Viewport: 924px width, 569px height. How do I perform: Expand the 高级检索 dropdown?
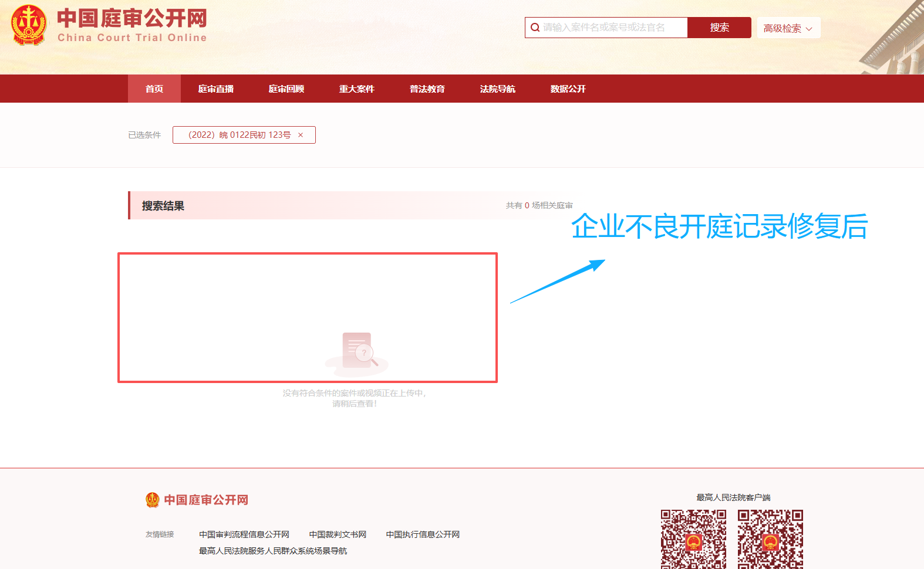788,28
